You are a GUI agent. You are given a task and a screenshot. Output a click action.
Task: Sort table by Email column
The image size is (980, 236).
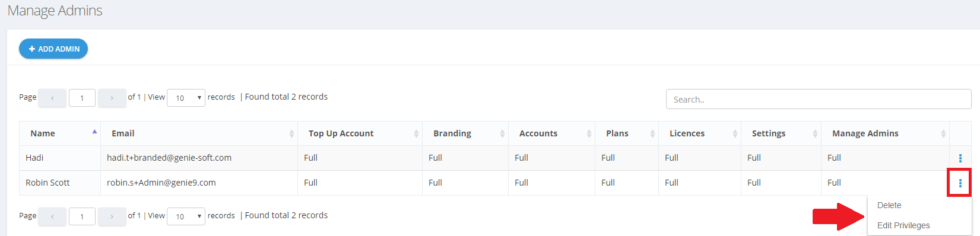point(199,133)
